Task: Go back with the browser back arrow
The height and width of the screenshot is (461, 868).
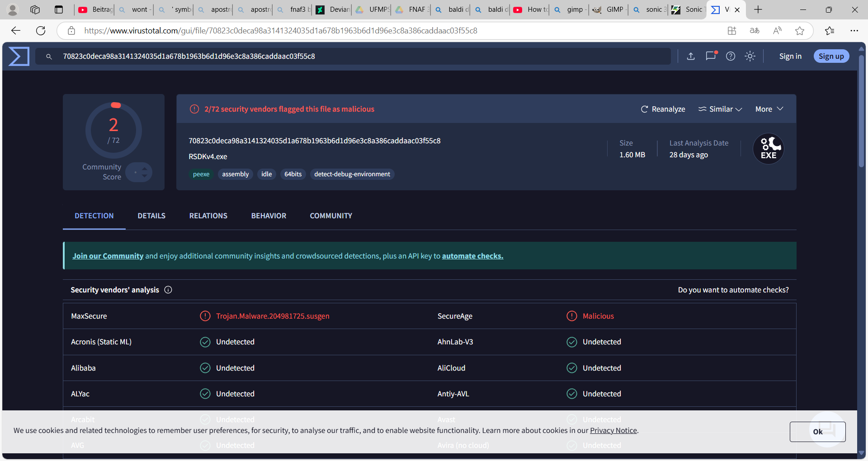Action: [16, 31]
